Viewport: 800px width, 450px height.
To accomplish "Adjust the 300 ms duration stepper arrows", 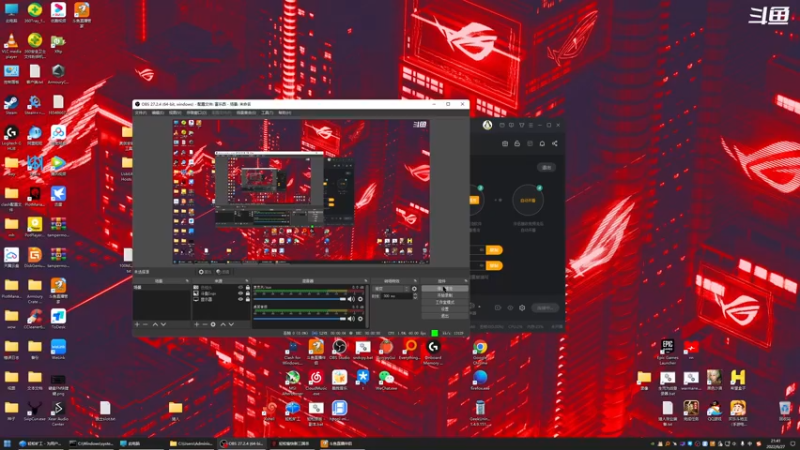I will point(415,296).
